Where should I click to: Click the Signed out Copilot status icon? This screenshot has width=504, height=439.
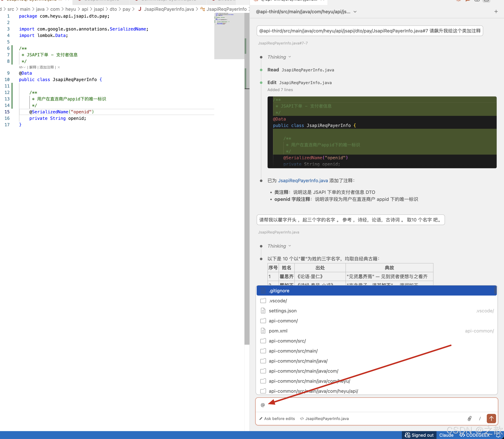pos(419,435)
